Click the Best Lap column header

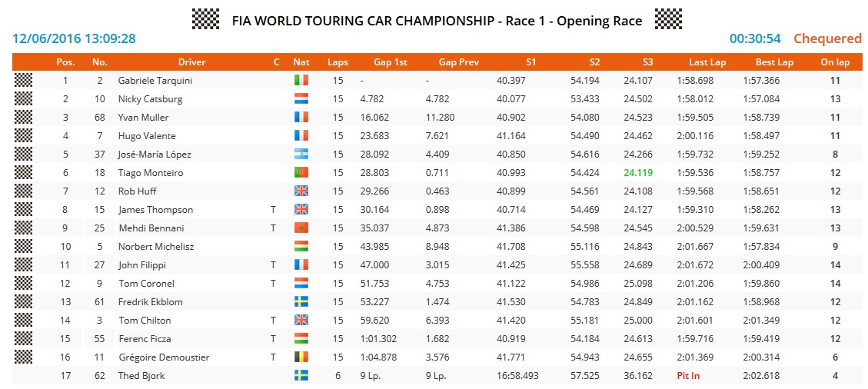pos(774,62)
